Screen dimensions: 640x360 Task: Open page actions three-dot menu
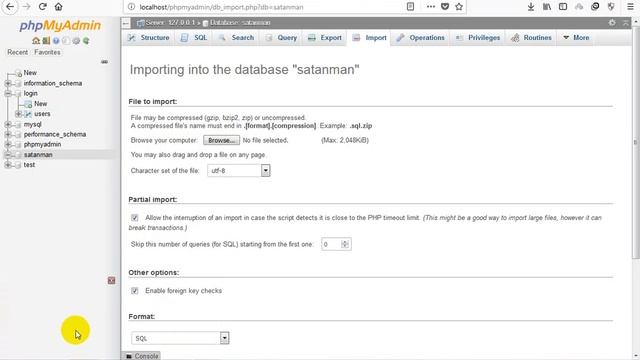[431, 7]
